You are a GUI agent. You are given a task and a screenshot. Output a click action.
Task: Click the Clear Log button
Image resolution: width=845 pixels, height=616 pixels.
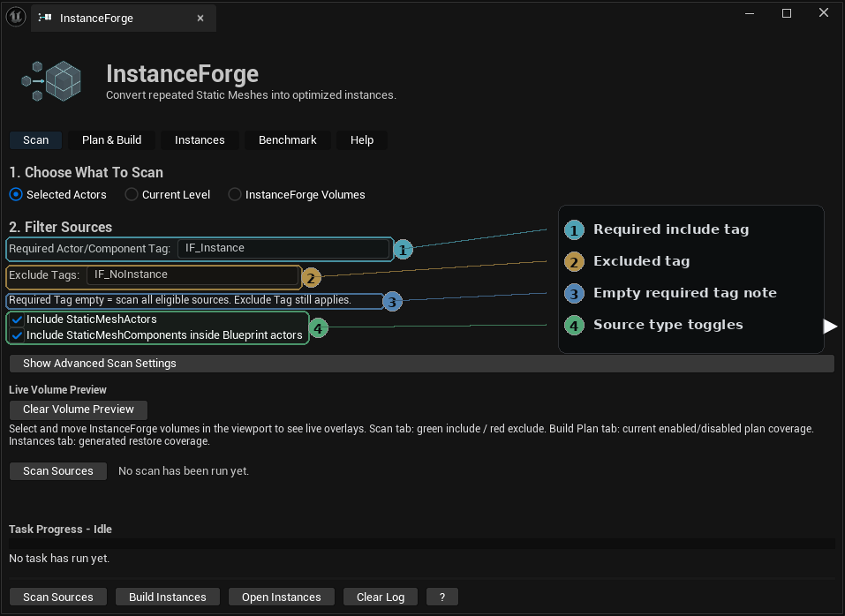pyautogui.click(x=381, y=597)
